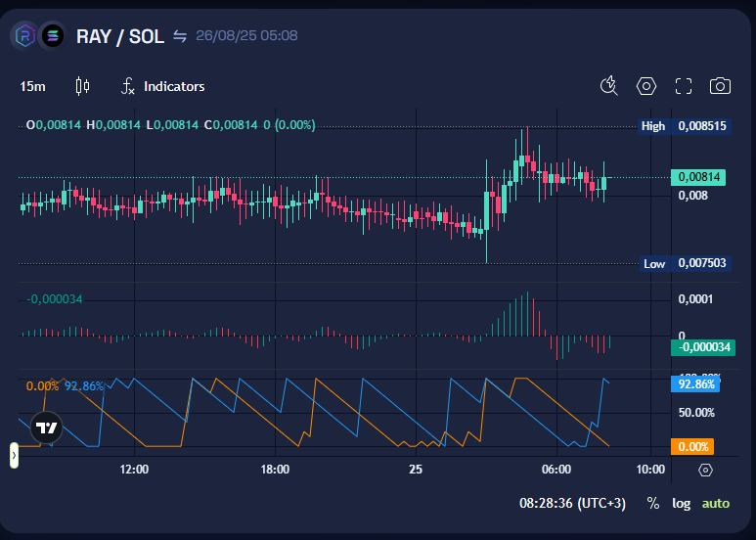Toggle percent scale mode
Screen dimensions: 756x540
[x=653, y=504]
